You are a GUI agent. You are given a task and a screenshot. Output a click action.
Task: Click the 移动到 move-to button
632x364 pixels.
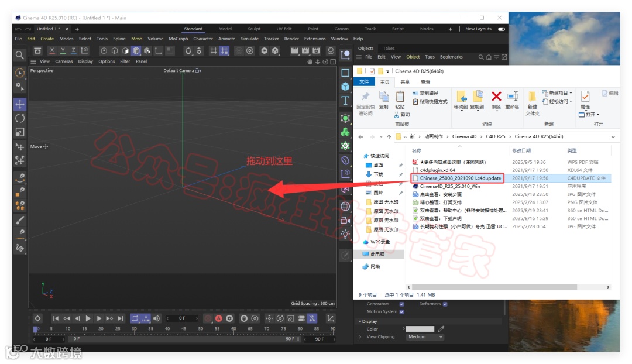pyautogui.click(x=461, y=101)
